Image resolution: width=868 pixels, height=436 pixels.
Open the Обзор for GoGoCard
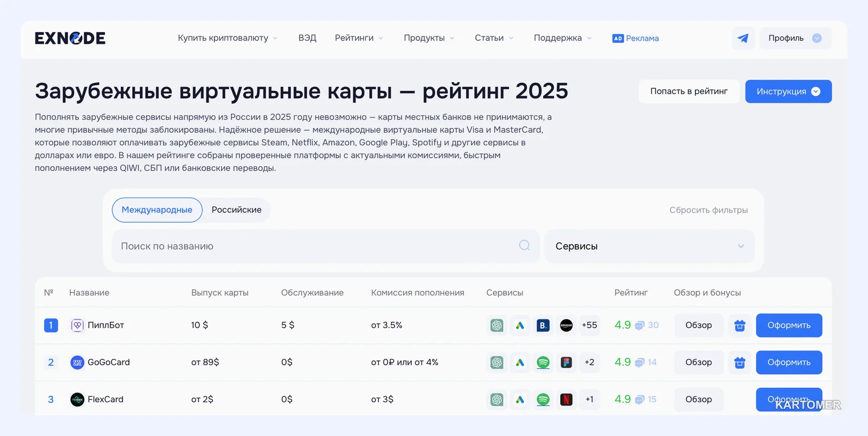[699, 363]
